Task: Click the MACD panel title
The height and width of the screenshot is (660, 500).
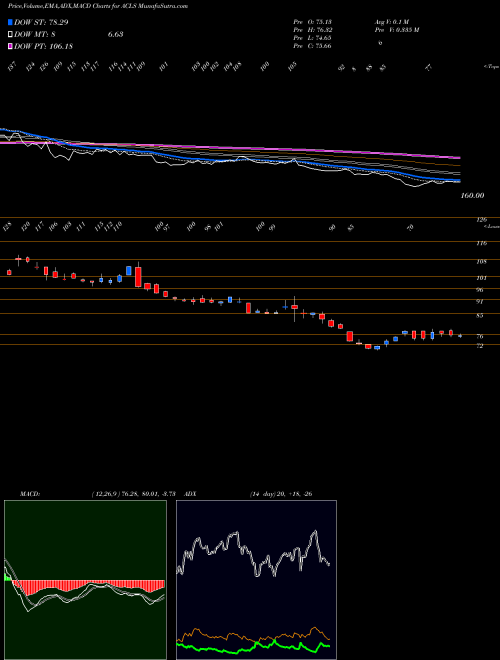Action: coord(29,494)
